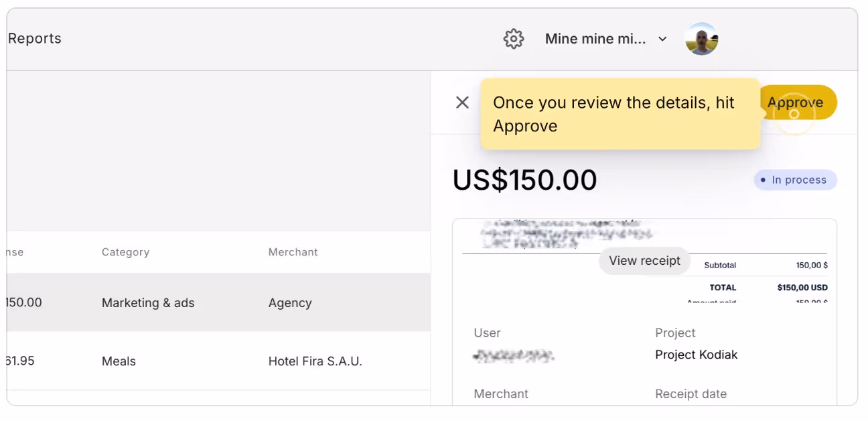Image resolution: width=868 pixels, height=421 pixels.
Task: Select Project Kodiak under Project
Action: [697, 355]
